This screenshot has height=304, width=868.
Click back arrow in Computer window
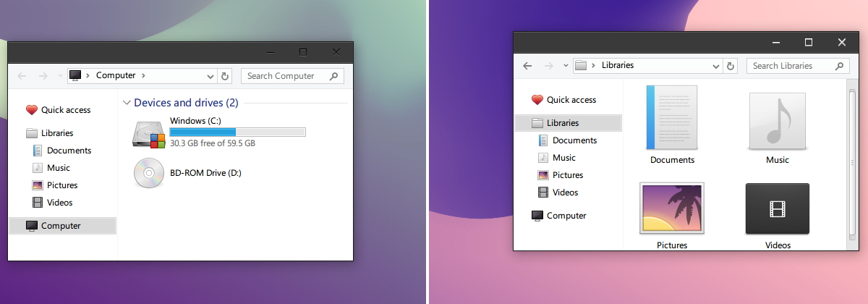pyautogui.click(x=22, y=75)
